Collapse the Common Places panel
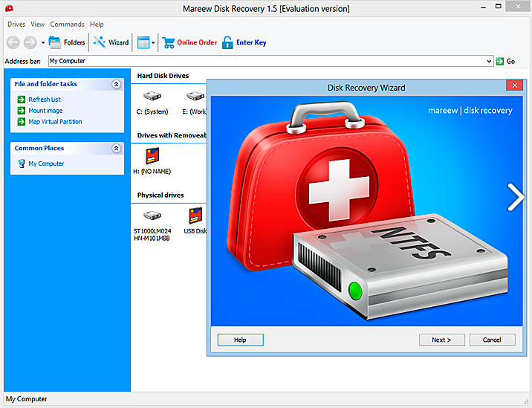The height and width of the screenshot is (408, 532). point(116,149)
